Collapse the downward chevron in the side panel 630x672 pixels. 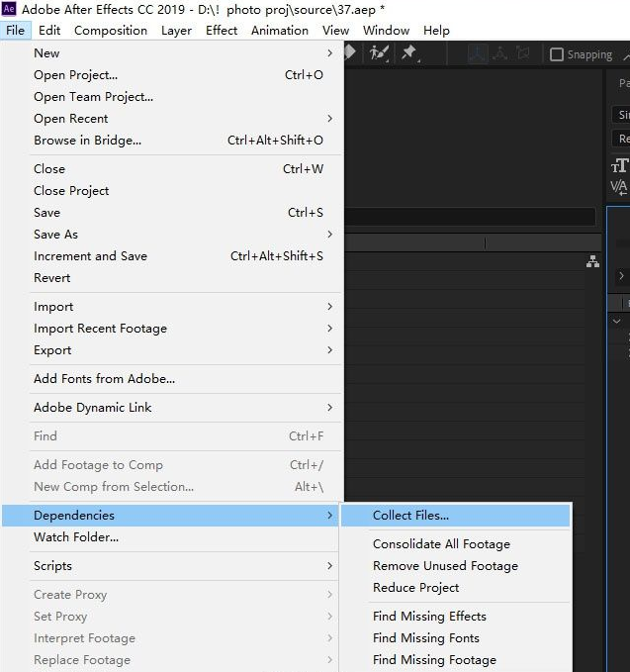coord(617,322)
